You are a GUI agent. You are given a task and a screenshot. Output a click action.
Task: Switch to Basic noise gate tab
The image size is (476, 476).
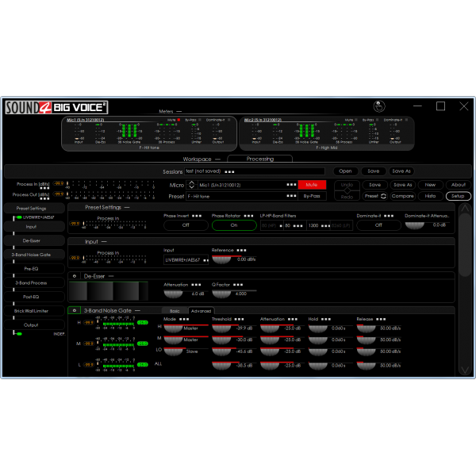175,311
